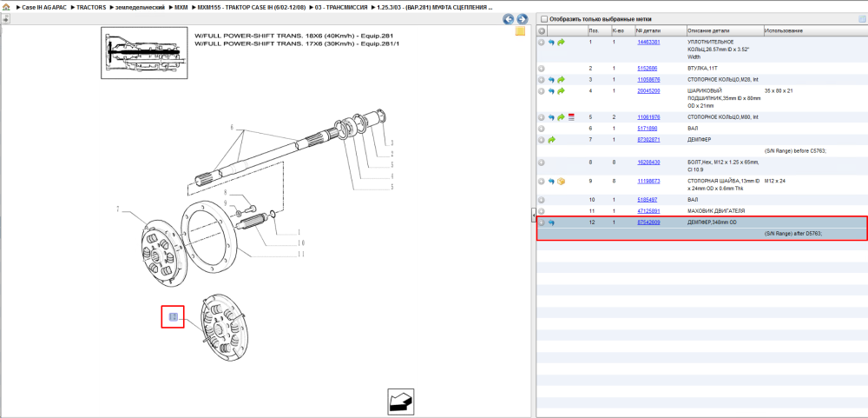868x418 pixels.
Task: Click the add-all circle in table header
Action: 542,31
